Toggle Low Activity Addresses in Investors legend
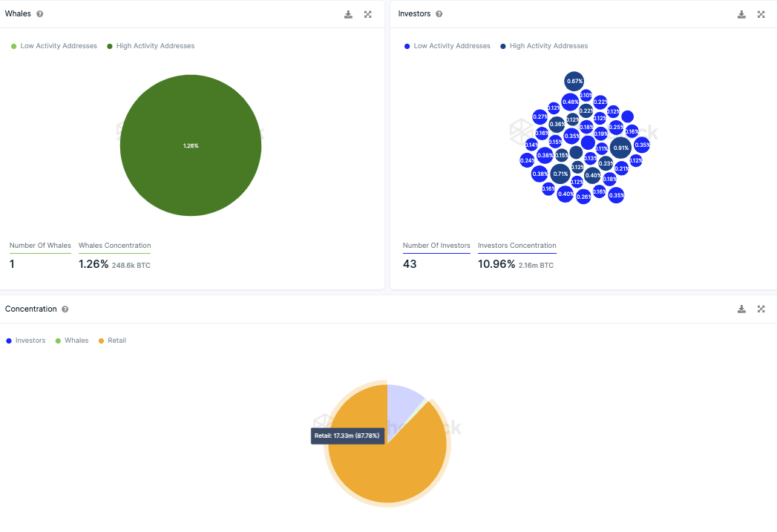 (447, 46)
